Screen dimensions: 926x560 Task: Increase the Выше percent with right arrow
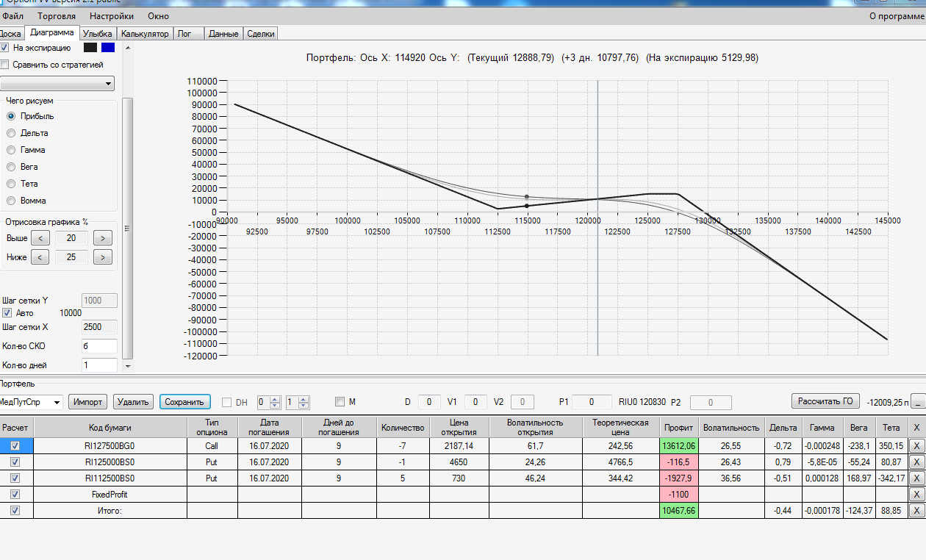[x=104, y=238]
